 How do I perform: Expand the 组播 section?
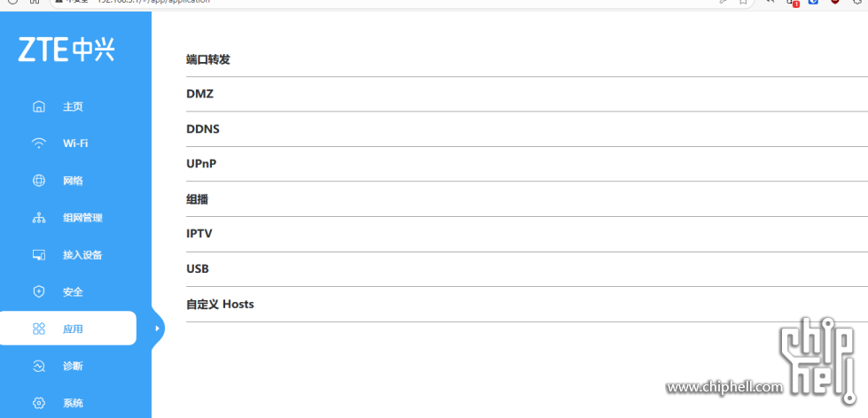[197, 199]
